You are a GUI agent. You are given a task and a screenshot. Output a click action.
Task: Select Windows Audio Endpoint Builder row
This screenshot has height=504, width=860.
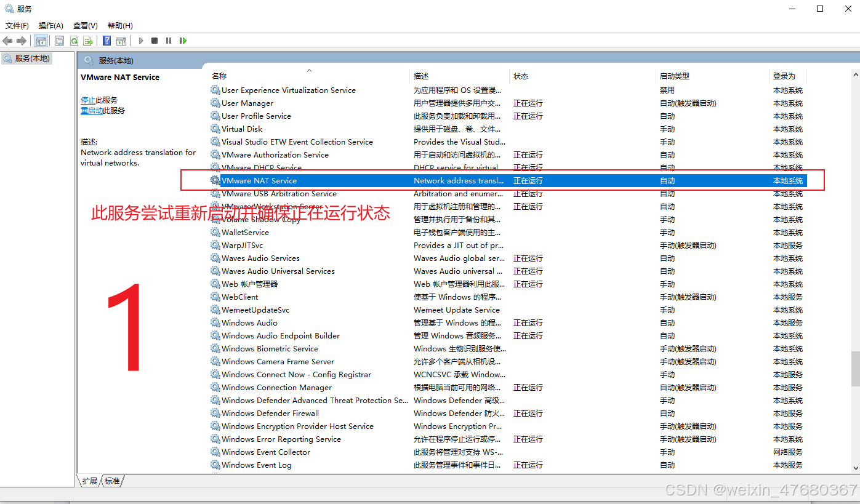coord(508,335)
